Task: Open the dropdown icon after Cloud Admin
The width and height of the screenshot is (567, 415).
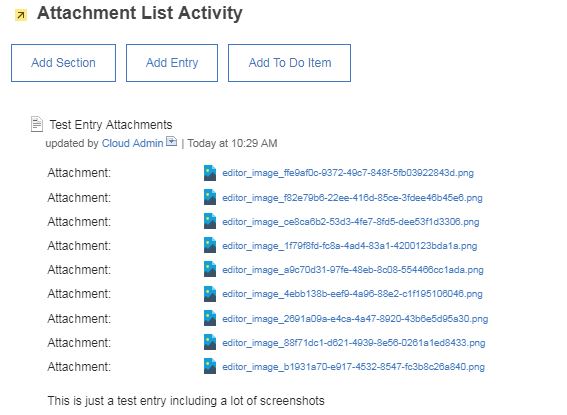Action: pos(171,141)
